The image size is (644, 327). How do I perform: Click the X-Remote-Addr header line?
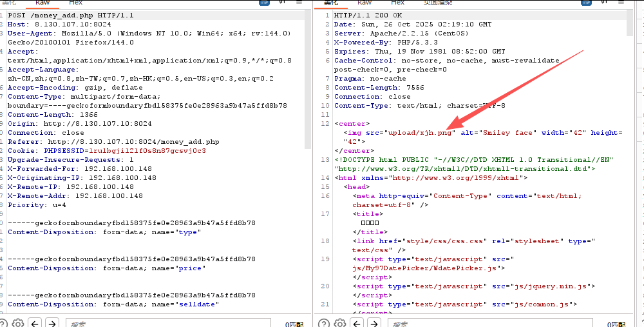75,196
